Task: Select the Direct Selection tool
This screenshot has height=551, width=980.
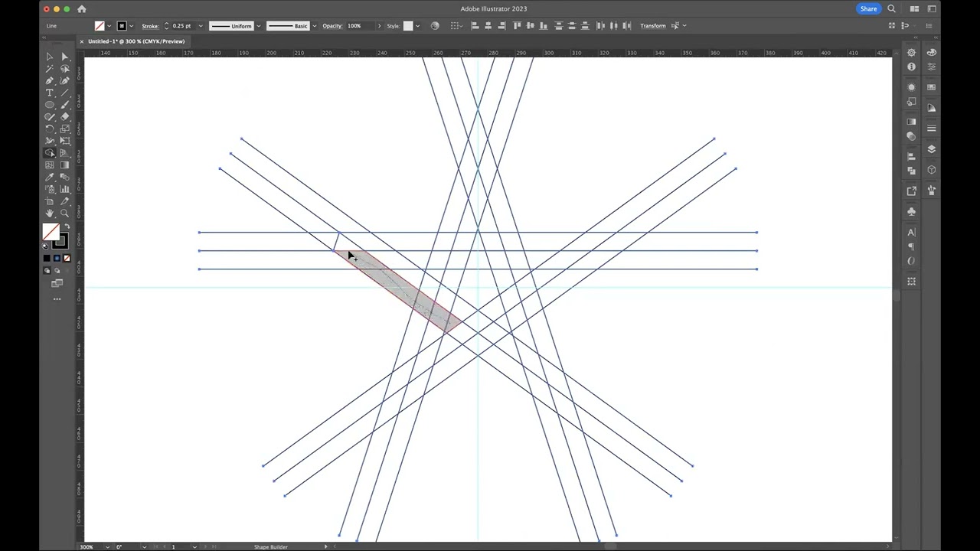Action: pos(64,57)
